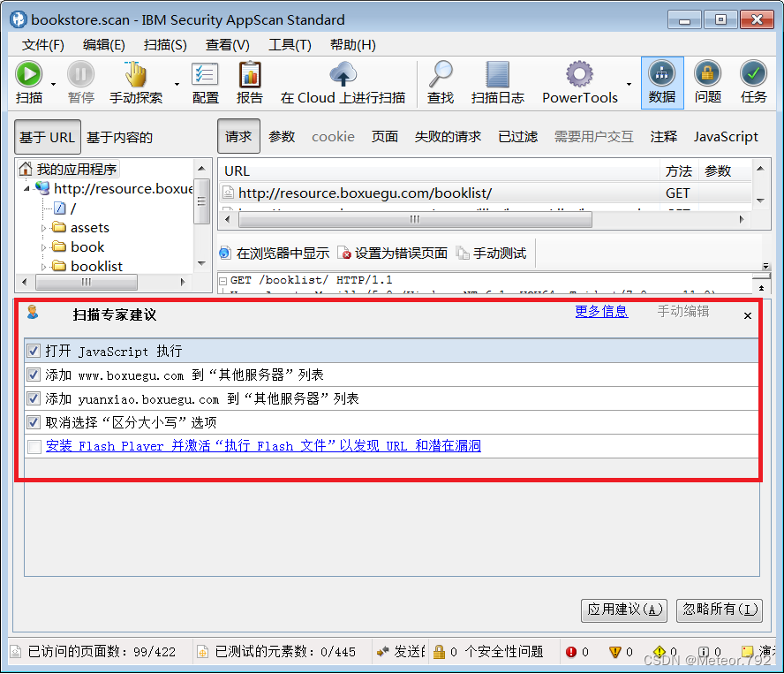Check the 安装 Flash Player checkbox
The image size is (784, 674).
[34, 446]
